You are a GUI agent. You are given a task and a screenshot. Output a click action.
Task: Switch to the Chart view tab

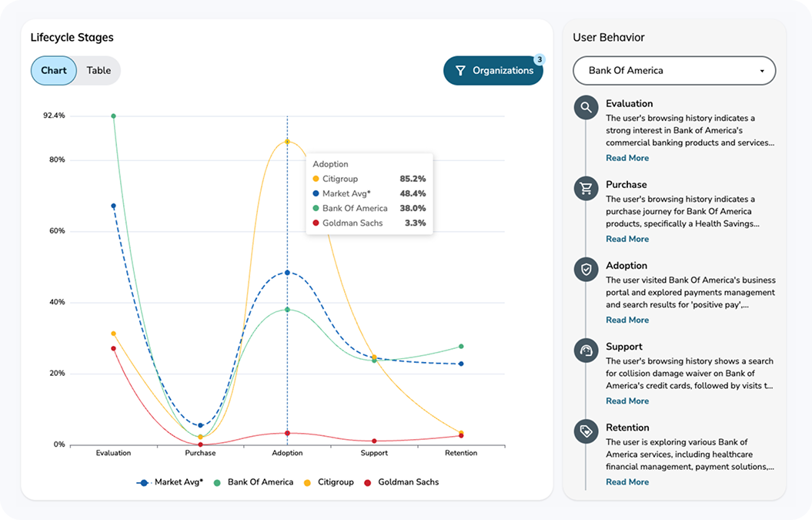point(54,71)
